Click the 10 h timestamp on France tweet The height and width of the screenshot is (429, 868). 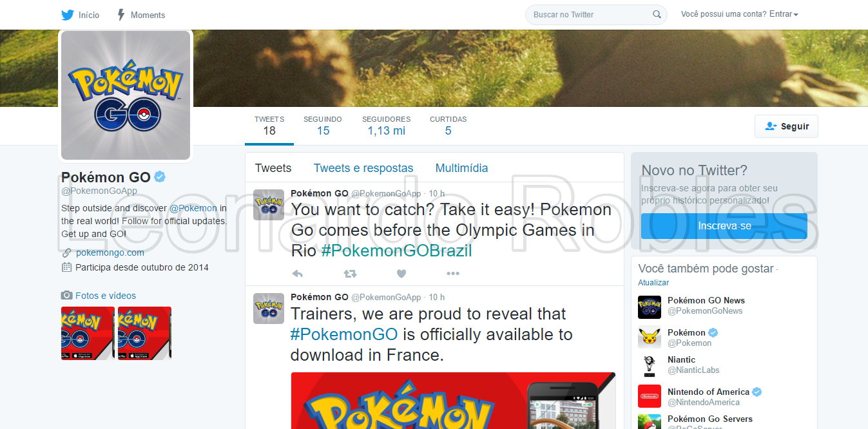point(437,297)
